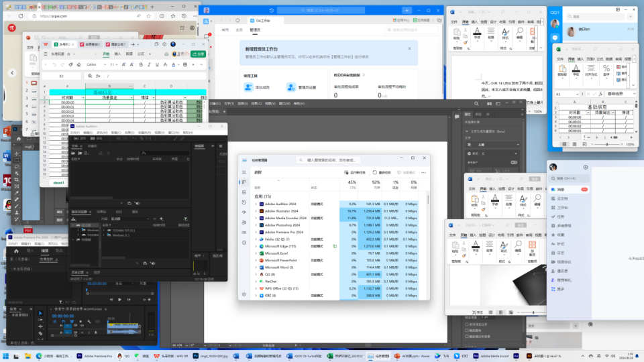Expand Adobe Audition 2024 process row
644x362 pixels.
(x=256, y=204)
